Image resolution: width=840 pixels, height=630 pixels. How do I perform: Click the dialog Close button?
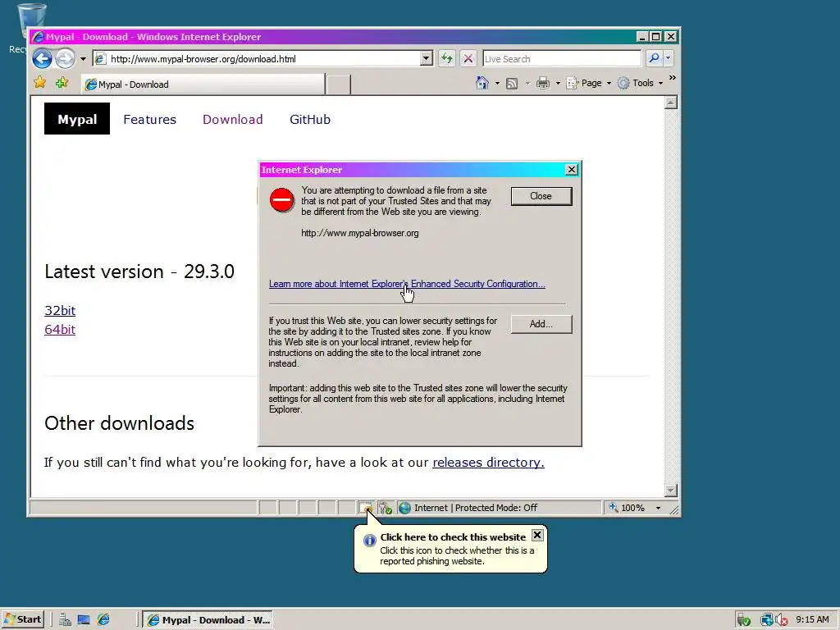pos(541,196)
